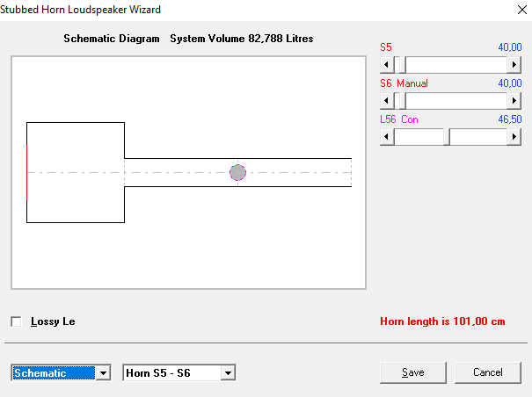Screen dimensions: 532x397
Task: Click the S5 slider right arrow
Action: click(514, 64)
